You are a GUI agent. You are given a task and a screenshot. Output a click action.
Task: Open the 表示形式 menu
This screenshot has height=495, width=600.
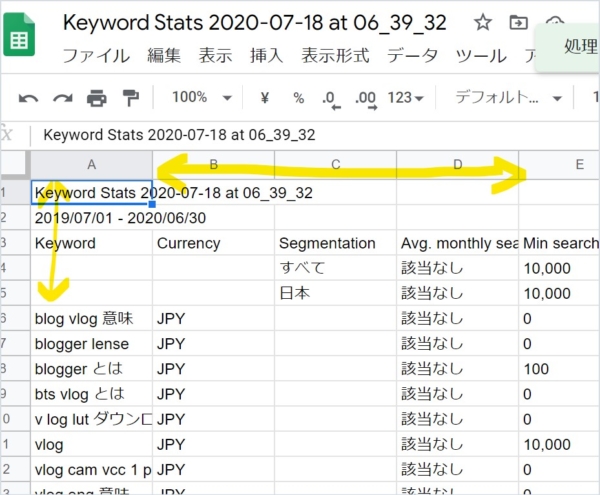pyautogui.click(x=335, y=56)
